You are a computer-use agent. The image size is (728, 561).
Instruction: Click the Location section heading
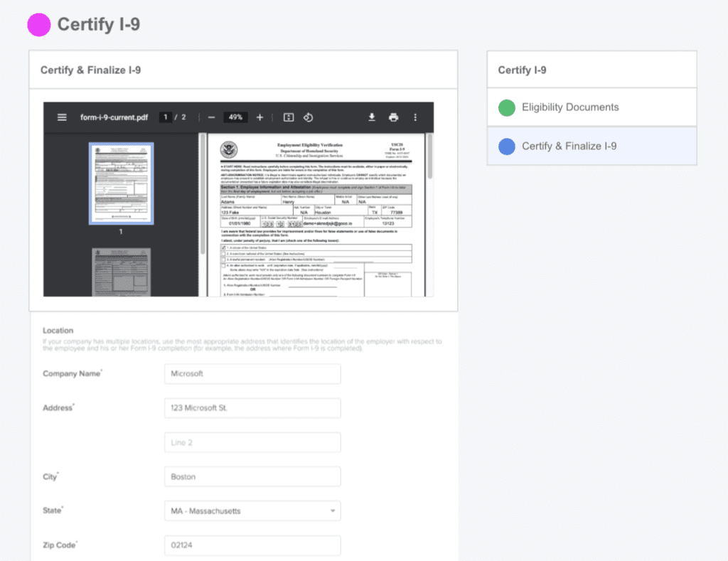coord(58,331)
